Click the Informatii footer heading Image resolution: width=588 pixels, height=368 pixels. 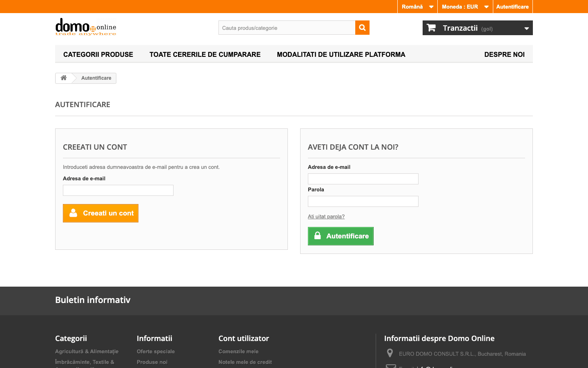(x=154, y=338)
